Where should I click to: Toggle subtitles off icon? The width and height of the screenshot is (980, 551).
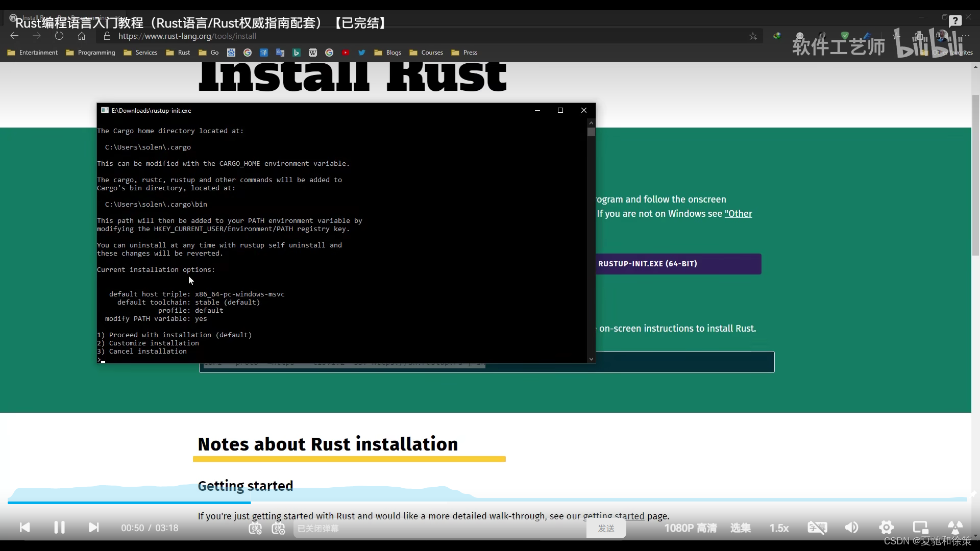[x=817, y=528]
